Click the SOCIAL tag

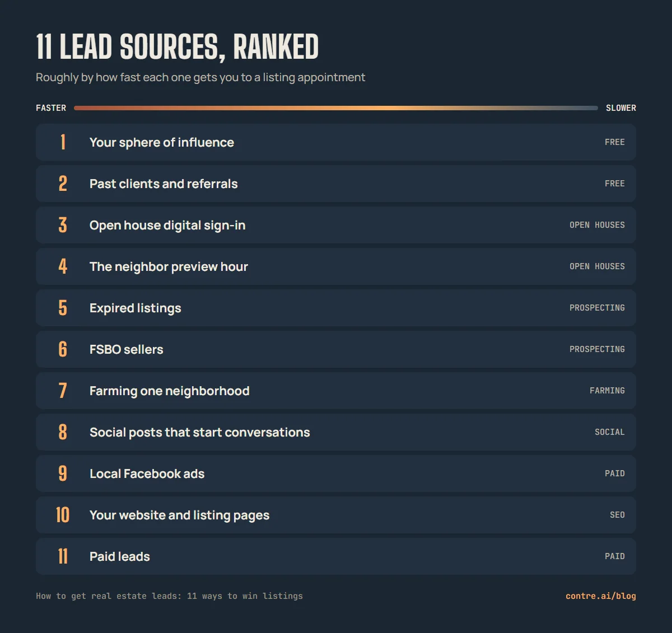pos(610,432)
